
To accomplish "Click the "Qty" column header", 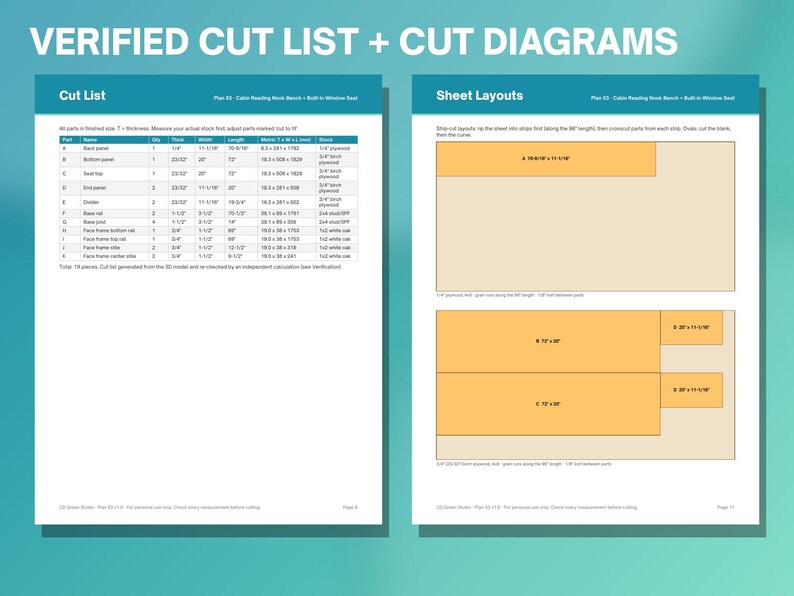I will coord(156,140).
